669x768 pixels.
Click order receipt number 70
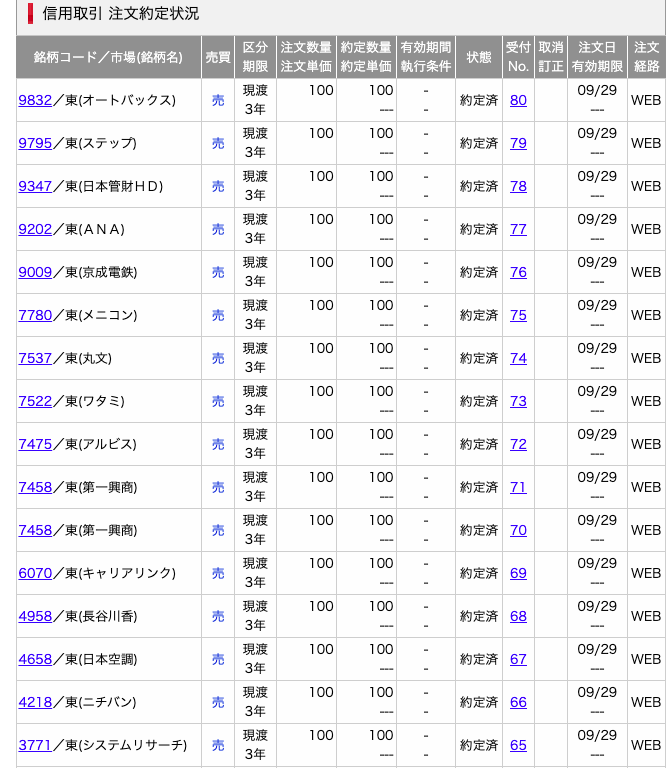click(x=518, y=530)
